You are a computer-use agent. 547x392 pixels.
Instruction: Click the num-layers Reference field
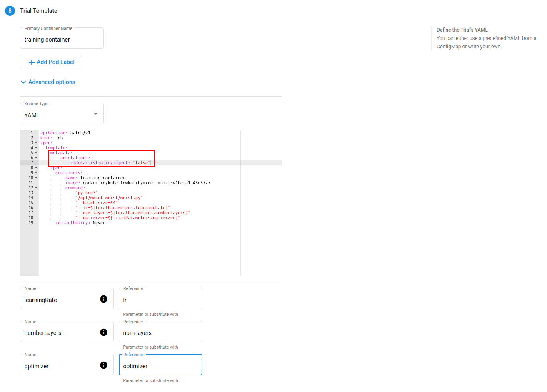pos(160,332)
